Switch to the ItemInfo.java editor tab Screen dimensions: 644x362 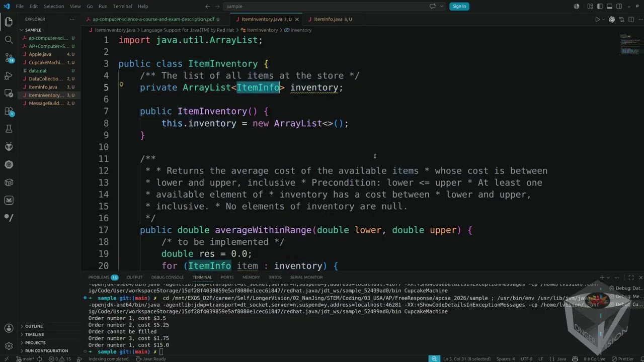(333, 20)
